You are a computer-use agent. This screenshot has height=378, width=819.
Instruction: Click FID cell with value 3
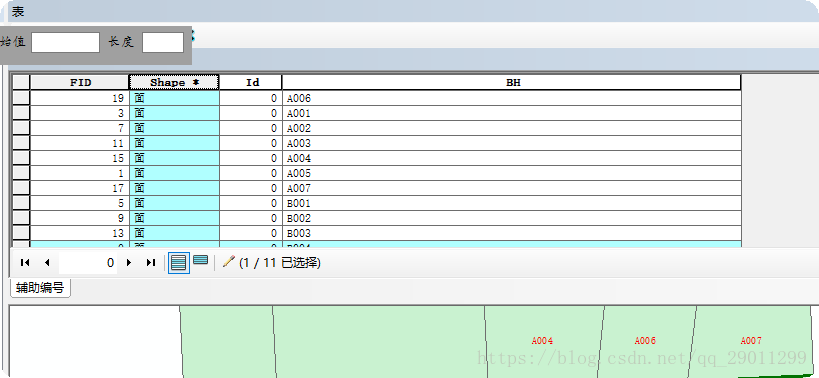(80, 113)
